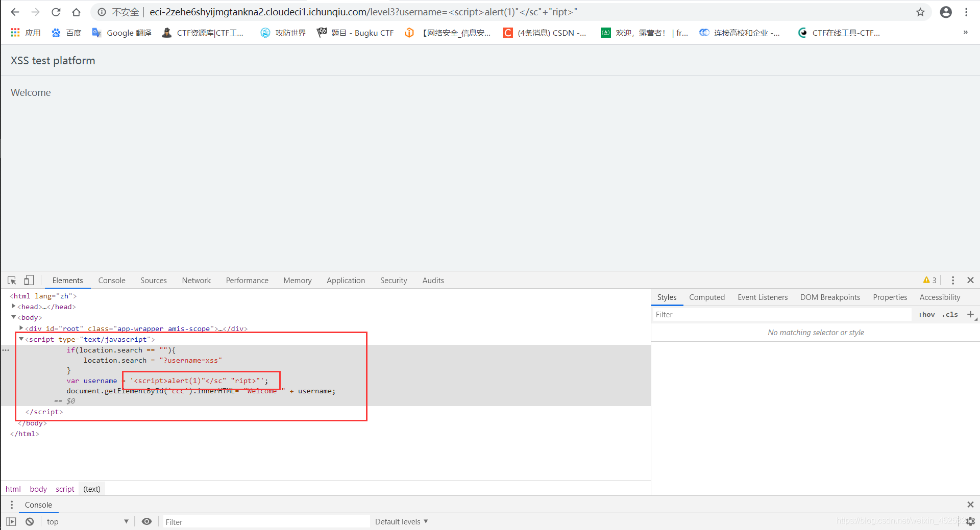The height and width of the screenshot is (530, 980).
Task: Open the CTF在线工具 bookmark
Action: click(839, 33)
